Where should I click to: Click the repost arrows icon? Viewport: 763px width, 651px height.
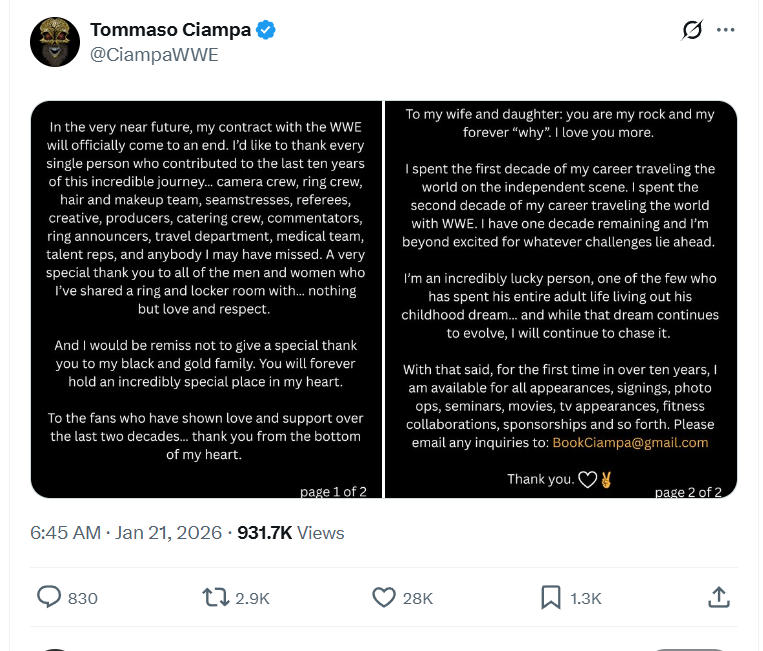(x=215, y=597)
